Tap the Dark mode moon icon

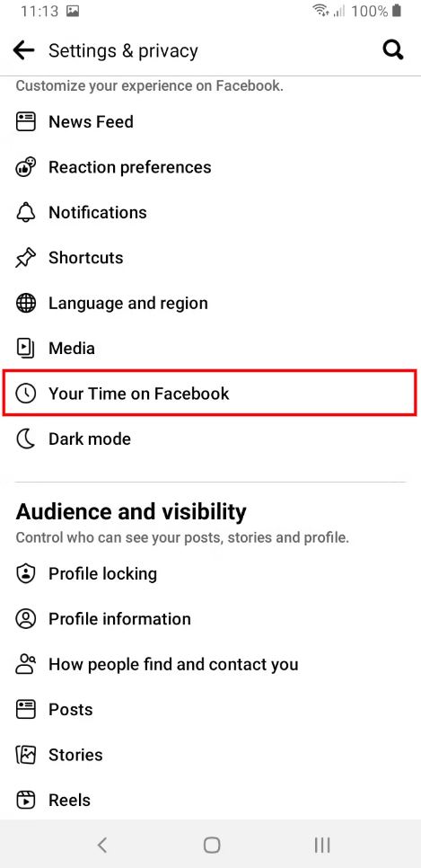(x=25, y=439)
